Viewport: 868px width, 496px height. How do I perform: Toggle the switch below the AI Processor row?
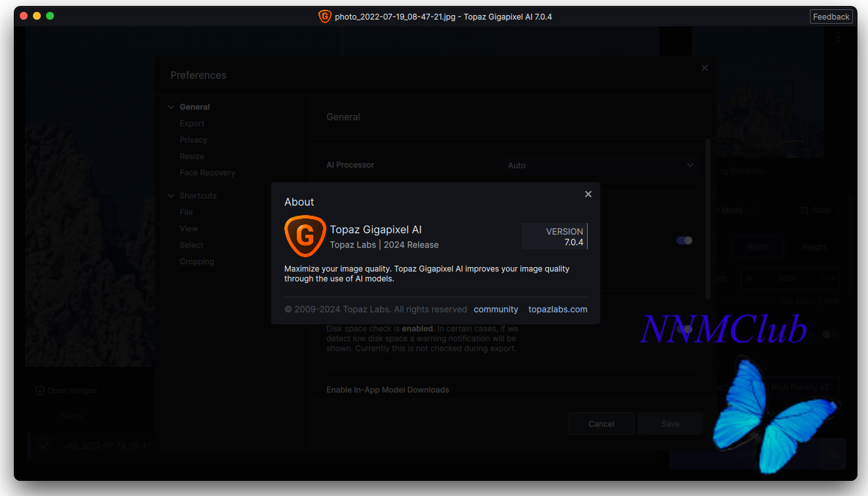pos(684,241)
